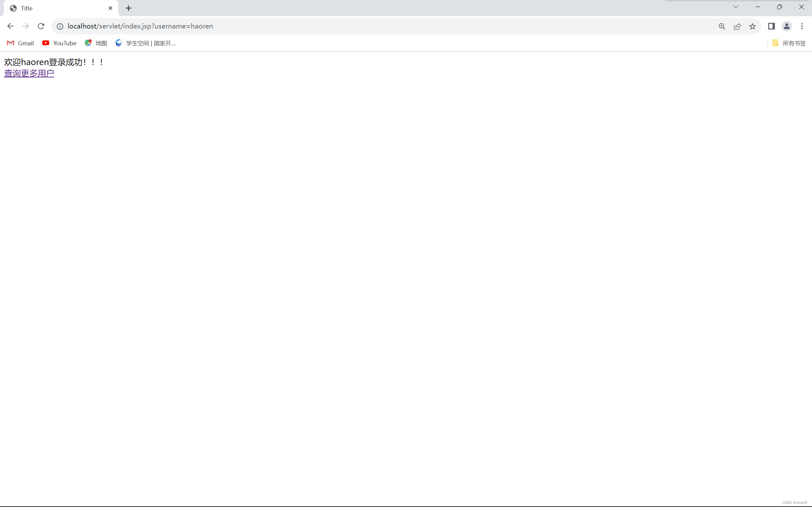This screenshot has height=507, width=812.
Task: Bookmark this page with the star icon
Action: [753, 26]
